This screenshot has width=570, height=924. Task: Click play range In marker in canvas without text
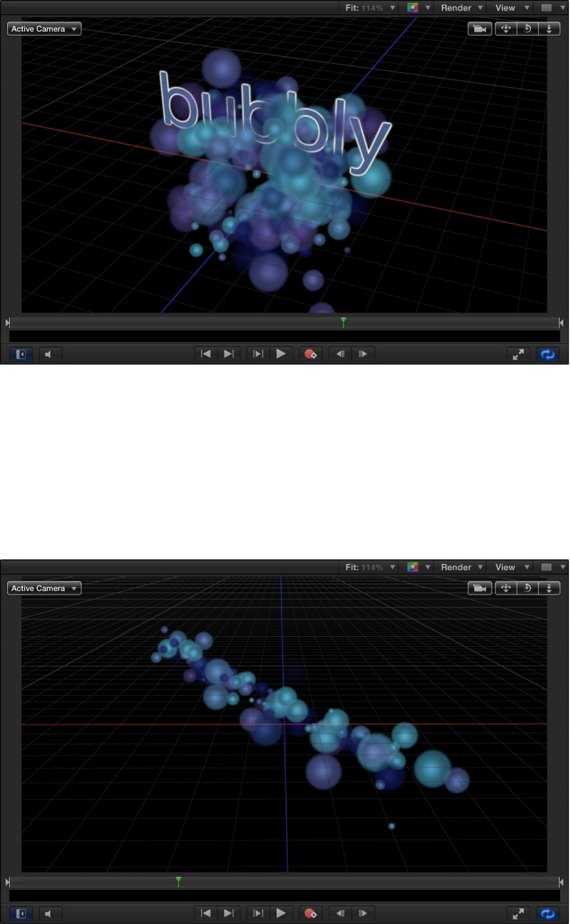coord(7,882)
